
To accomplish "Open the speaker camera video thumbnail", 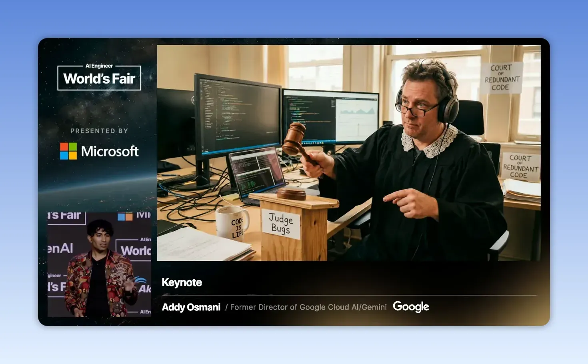I will click(x=100, y=264).
